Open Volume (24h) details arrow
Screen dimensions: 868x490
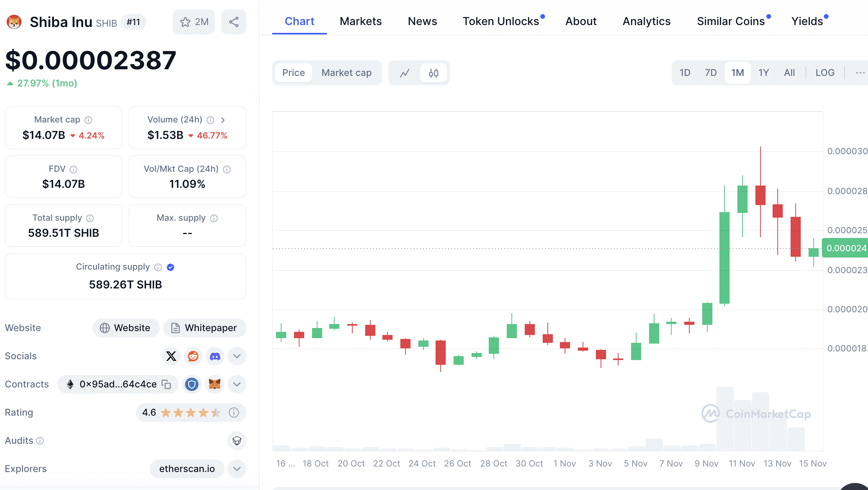click(223, 120)
